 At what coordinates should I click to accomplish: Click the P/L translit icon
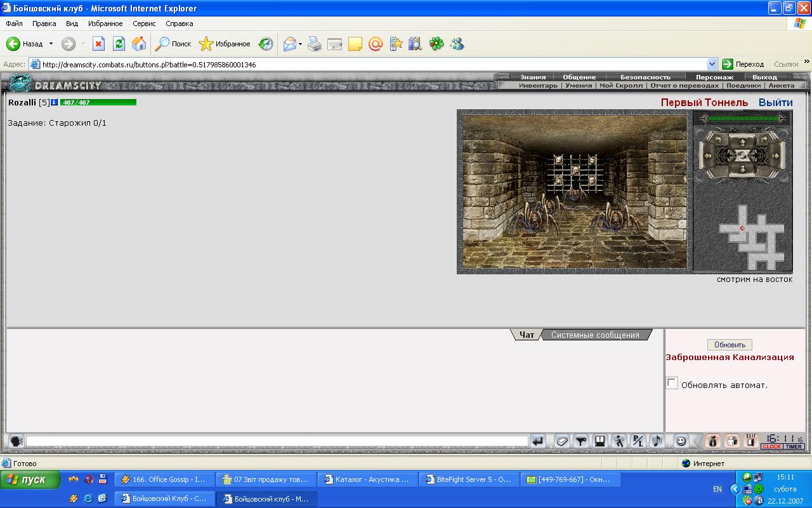(638, 441)
